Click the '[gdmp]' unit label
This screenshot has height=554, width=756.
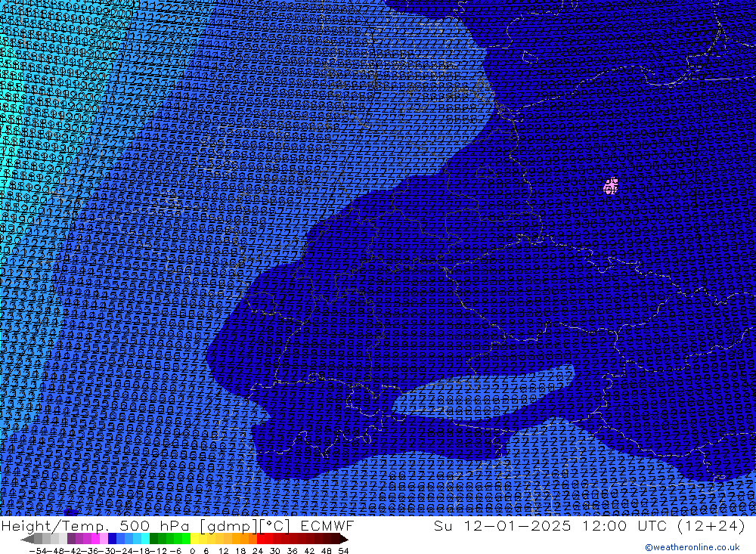228,525
